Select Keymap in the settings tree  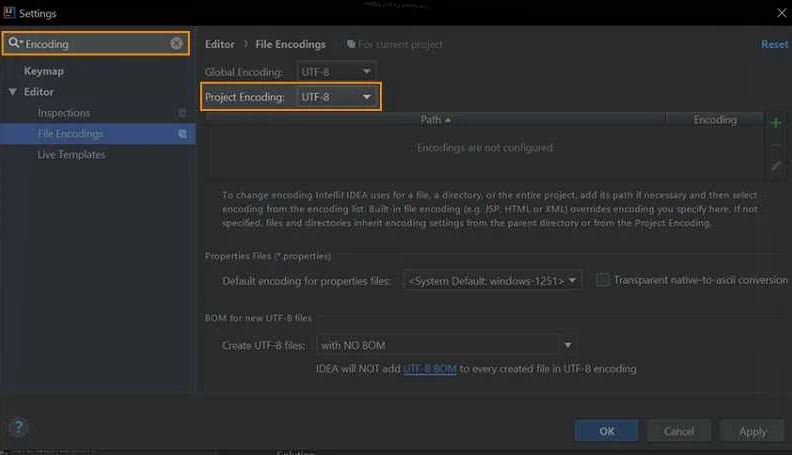[x=44, y=71]
